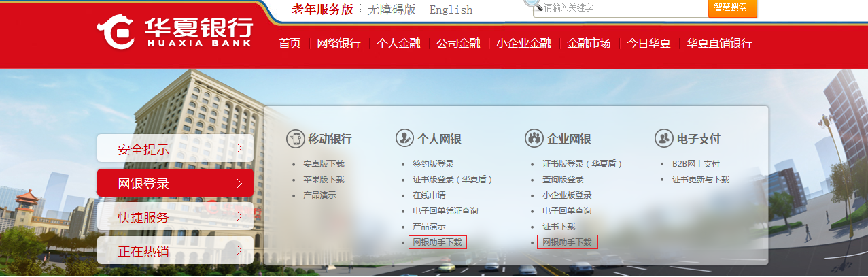This screenshot has height=277, width=868.
Task: Open 苹果版下载 under 移动银行
Action: [324, 180]
